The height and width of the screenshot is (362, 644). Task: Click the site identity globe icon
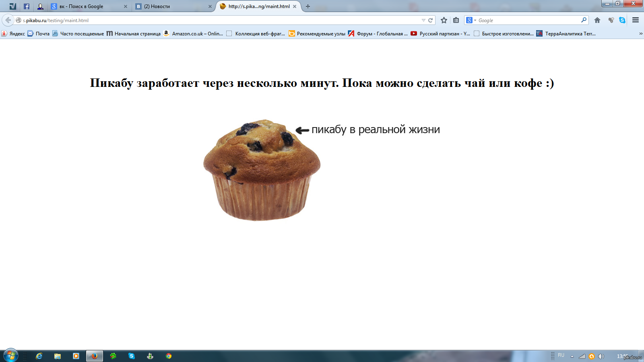click(x=19, y=20)
